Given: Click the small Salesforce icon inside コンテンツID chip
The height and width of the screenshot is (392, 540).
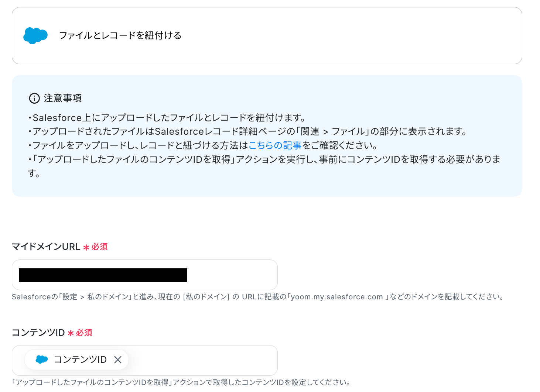Looking at the screenshot, I should click(x=42, y=360).
